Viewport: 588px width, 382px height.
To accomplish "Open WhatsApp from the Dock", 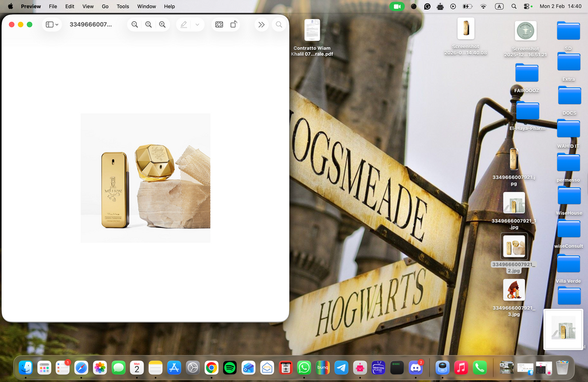I will pos(304,368).
